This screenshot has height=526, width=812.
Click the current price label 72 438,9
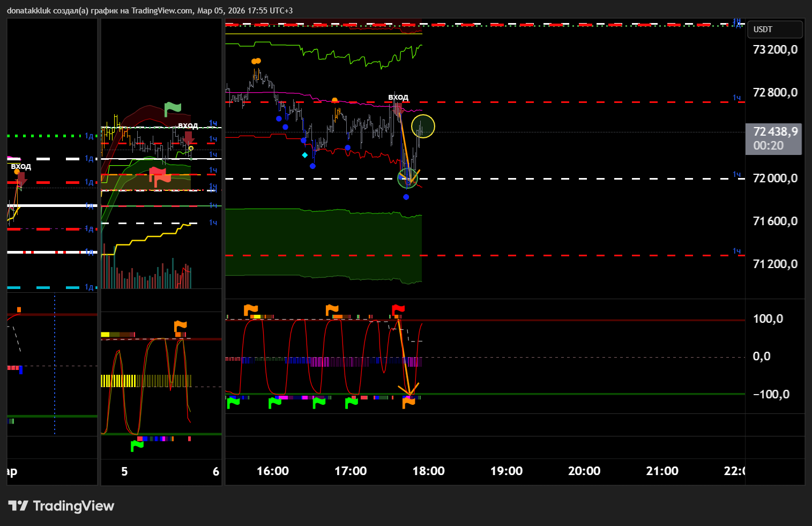click(x=774, y=132)
